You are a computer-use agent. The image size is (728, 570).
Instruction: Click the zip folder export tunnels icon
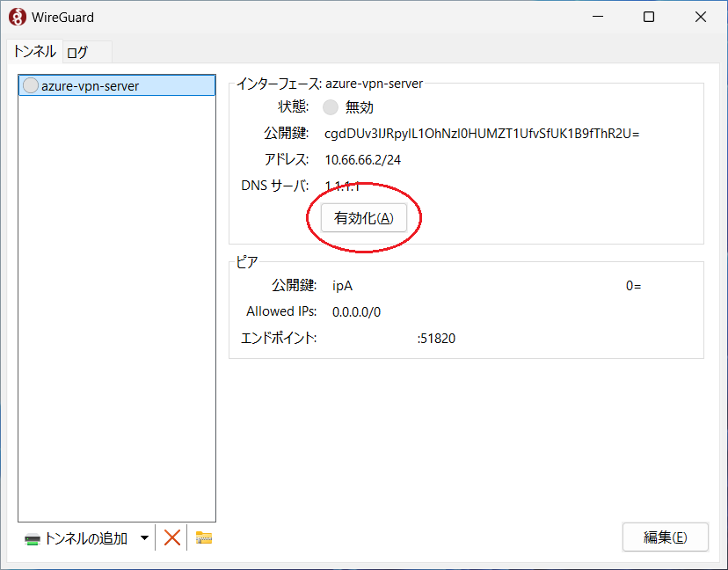coord(204,537)
